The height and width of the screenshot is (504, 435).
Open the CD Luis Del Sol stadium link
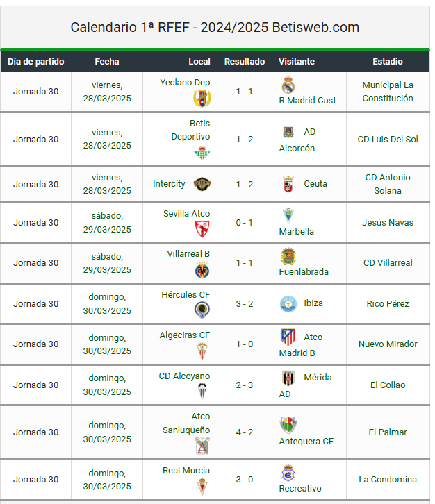(x=388, y=139)
